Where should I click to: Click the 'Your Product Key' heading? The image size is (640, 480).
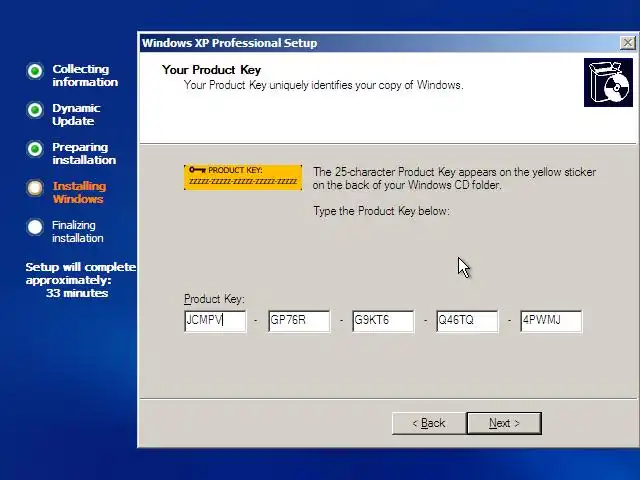211,70
